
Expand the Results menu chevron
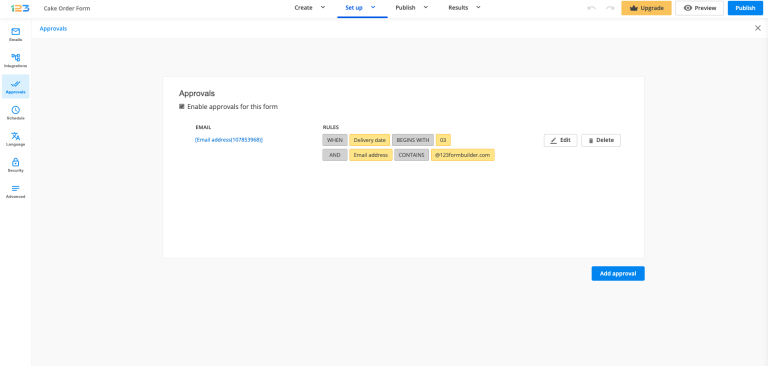pyautogui.click(x=478, y=7)
